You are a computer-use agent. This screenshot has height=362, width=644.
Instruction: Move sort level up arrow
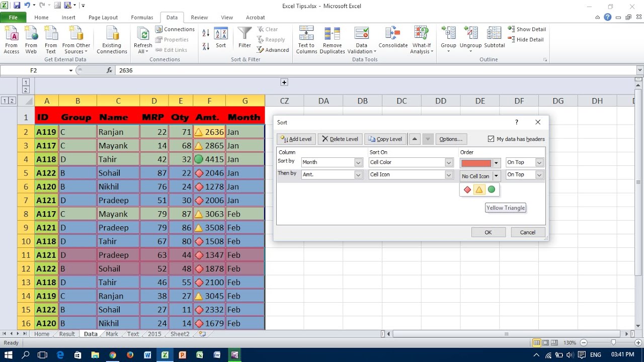(x=415, y=139)
